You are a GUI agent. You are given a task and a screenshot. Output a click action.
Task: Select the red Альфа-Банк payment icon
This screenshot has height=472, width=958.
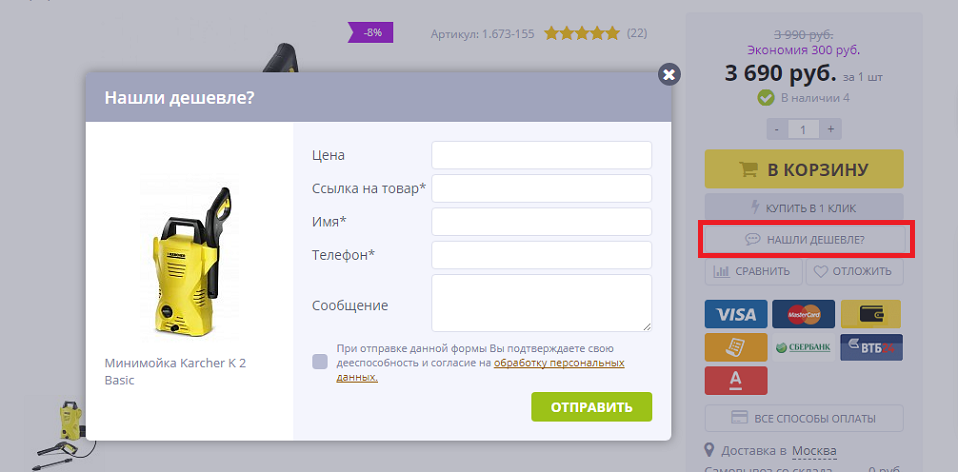(x=736, y=380)
